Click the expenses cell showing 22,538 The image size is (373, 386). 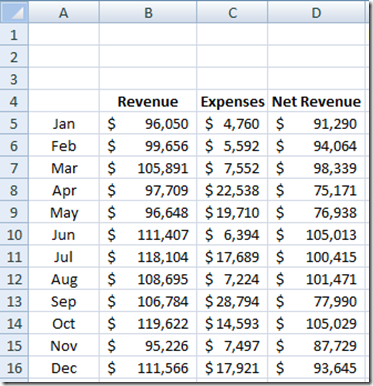pos(232,190)
